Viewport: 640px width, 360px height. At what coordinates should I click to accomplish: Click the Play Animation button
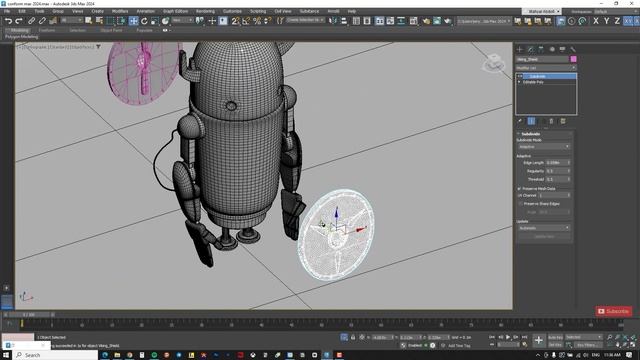508,337
